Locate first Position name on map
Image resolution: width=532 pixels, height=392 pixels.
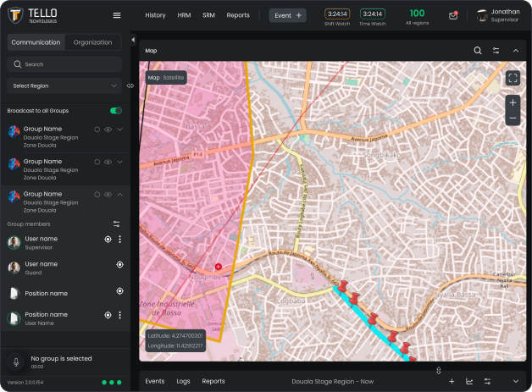click(x=119, y=291)
